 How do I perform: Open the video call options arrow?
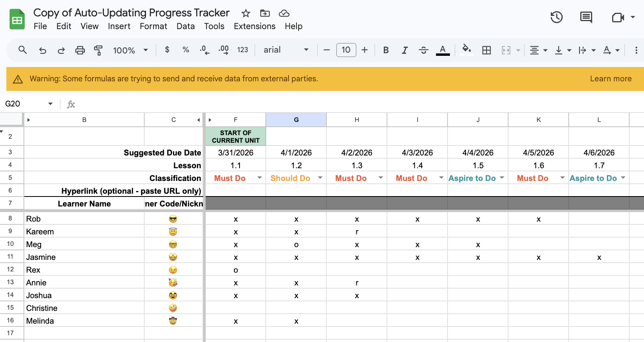click(633, 18)
